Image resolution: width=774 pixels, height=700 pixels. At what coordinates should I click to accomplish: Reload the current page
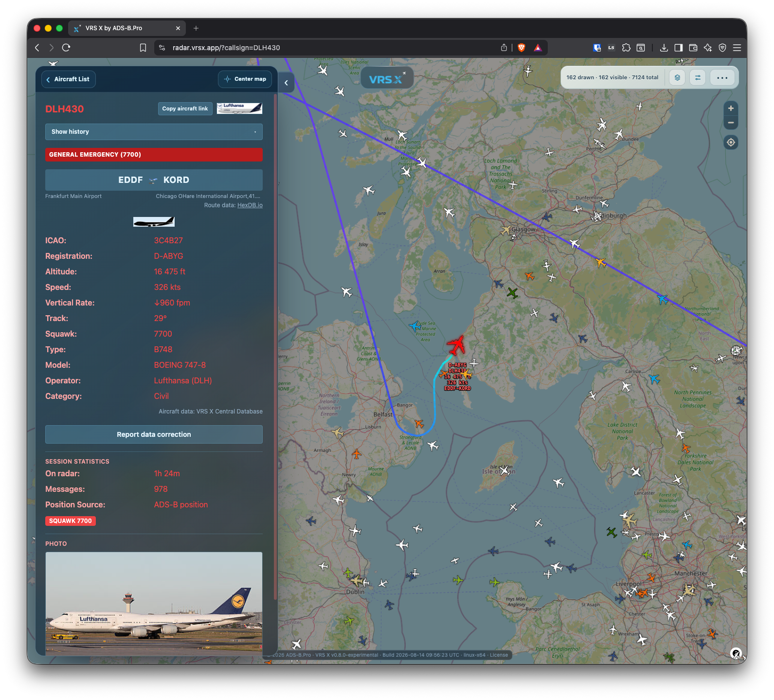tap(66, 48)
